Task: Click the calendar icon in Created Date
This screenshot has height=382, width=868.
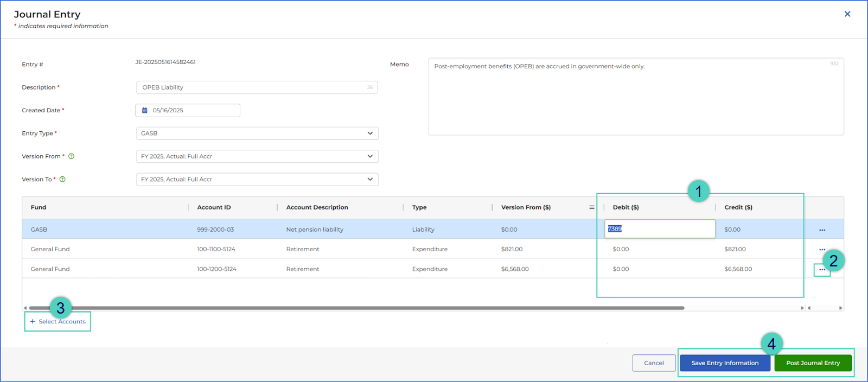Action: coord(145,110)
